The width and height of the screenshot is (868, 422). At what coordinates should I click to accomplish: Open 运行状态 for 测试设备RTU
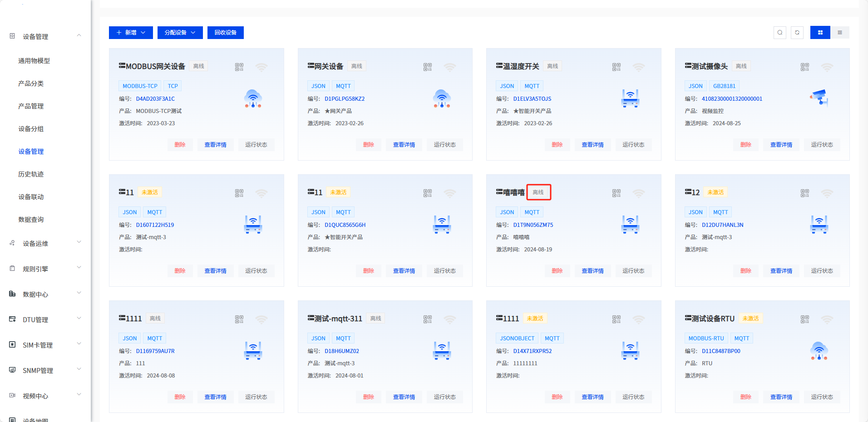[822, 397]
